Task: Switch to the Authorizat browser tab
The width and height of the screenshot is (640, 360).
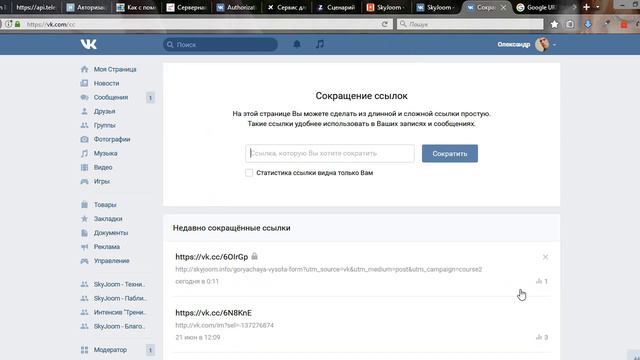Action: click(236, 7)
